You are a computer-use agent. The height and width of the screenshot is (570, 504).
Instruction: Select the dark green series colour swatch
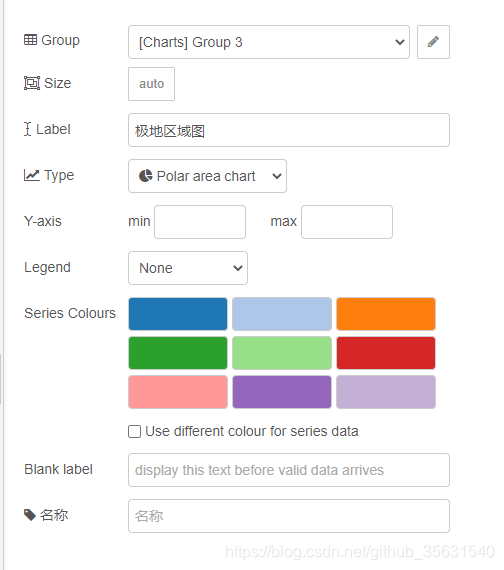click(178, 353)
